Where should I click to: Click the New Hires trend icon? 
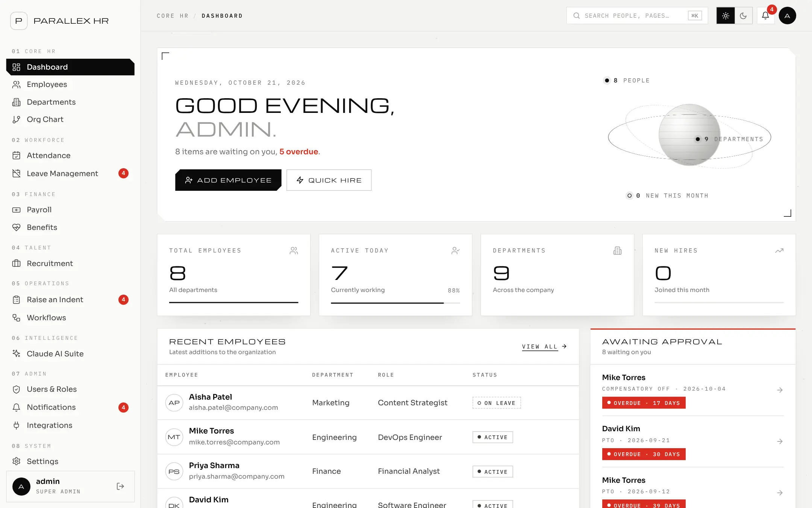[x=779, y=251]
